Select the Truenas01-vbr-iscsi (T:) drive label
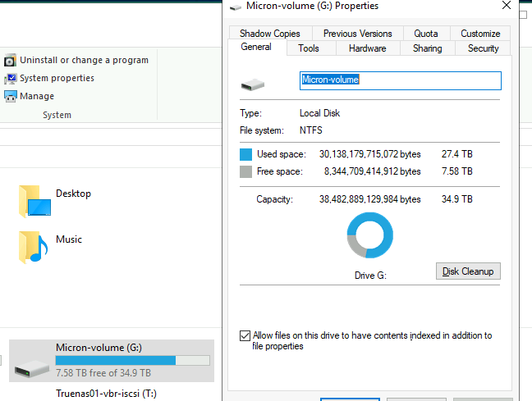 [x=106, y=394]
